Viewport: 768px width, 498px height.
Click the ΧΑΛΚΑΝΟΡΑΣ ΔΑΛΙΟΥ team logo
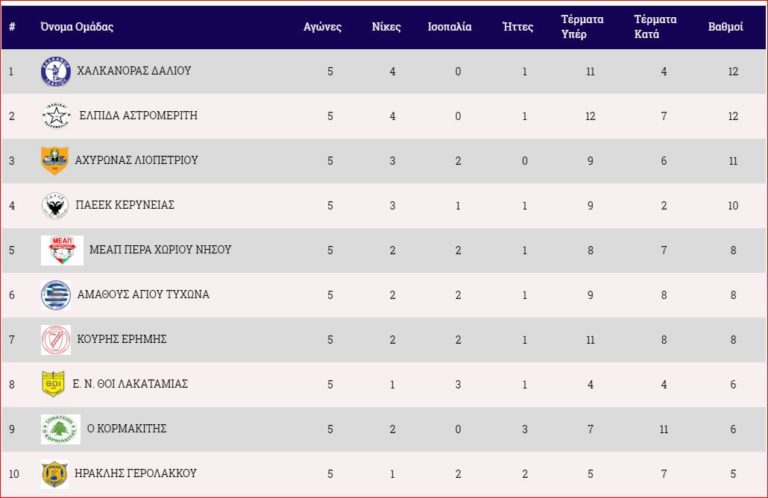tap(55, 71)
